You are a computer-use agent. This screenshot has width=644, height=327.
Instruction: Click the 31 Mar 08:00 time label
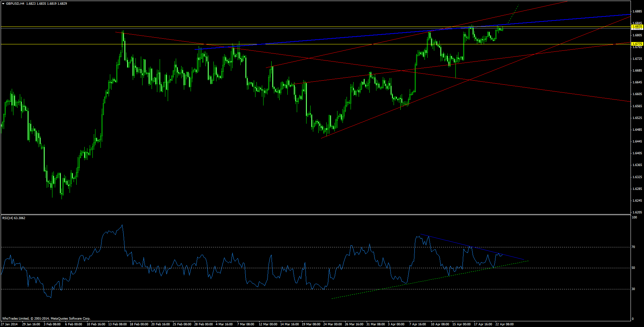point(375,324)
